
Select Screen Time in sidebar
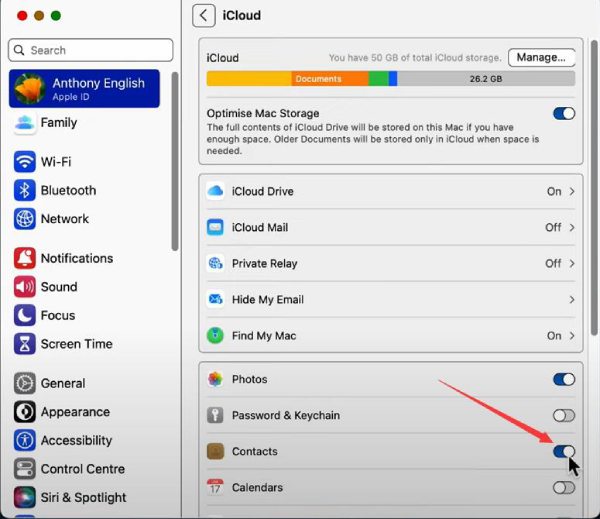point(84,344)
